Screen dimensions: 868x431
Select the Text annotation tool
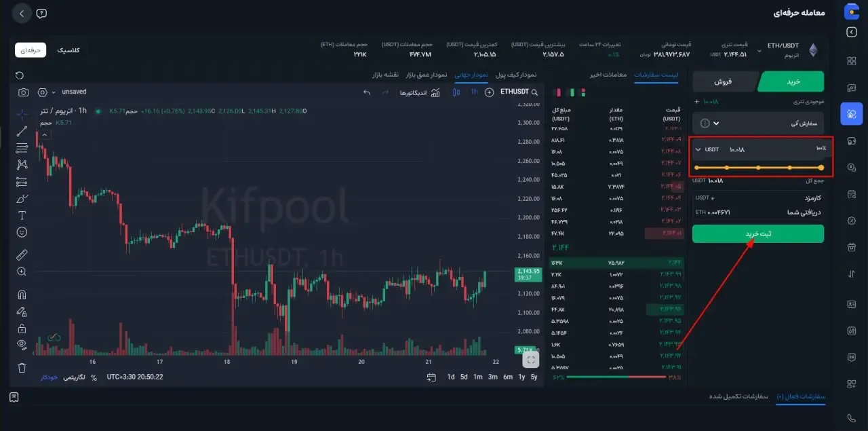22,215
